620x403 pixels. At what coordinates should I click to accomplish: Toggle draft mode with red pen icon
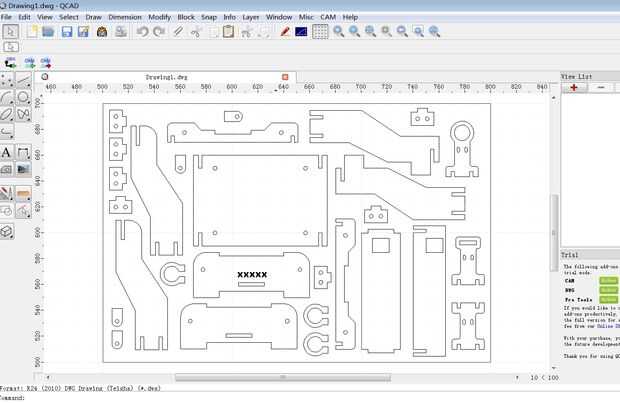[285, 32]
